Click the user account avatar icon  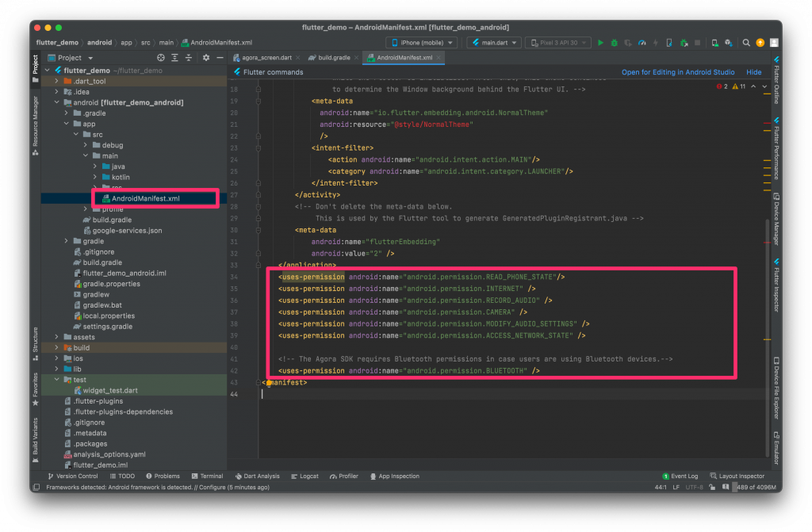774,43
